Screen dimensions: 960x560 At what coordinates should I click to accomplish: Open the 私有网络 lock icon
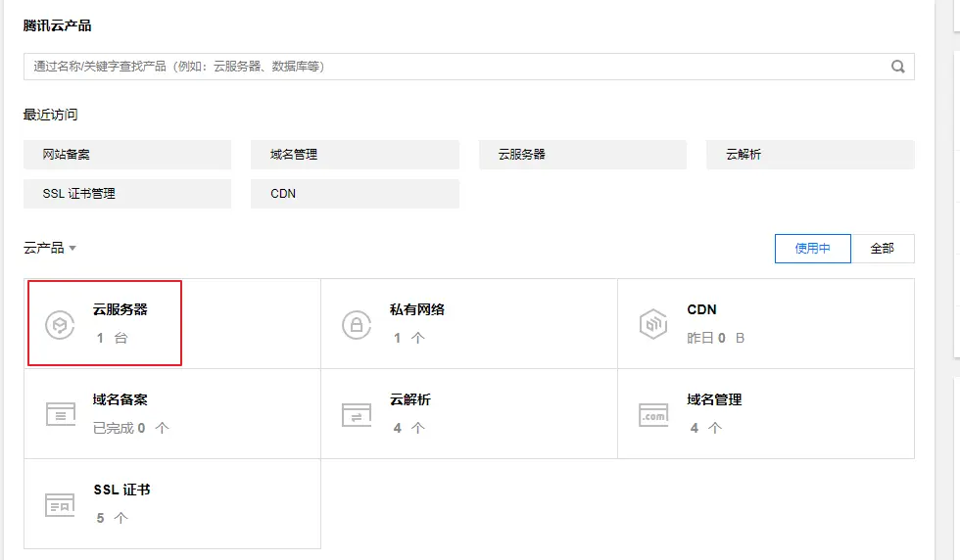click(x=357, y=325)
